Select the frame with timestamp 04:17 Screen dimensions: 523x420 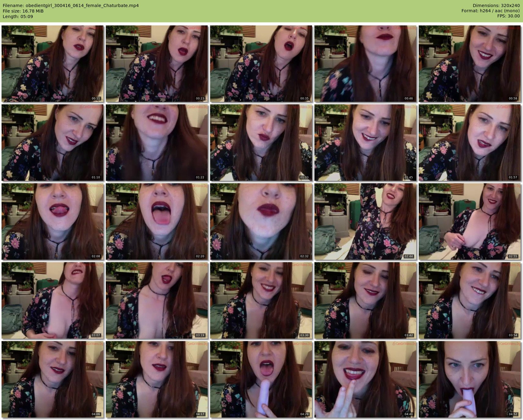click(157, 379)
